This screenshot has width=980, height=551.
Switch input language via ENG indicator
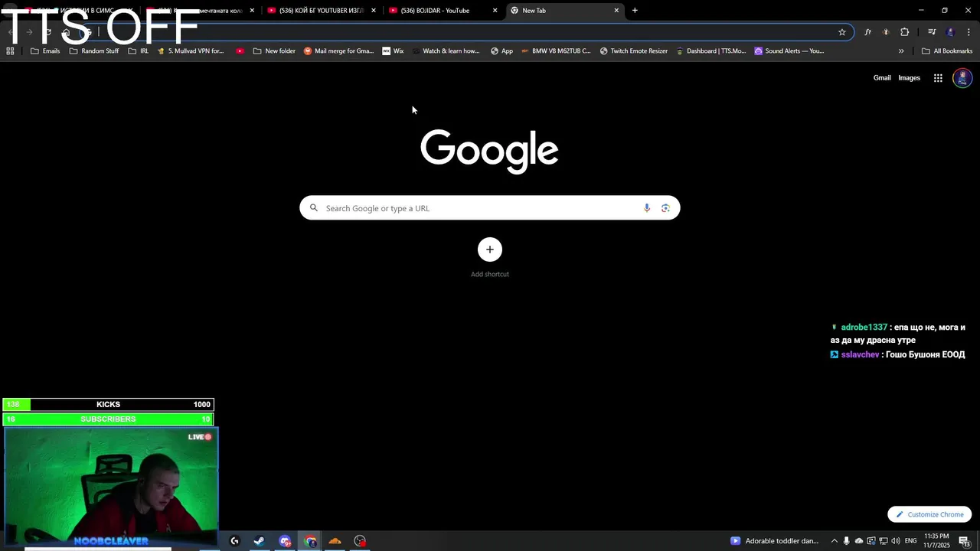point(911,541)
